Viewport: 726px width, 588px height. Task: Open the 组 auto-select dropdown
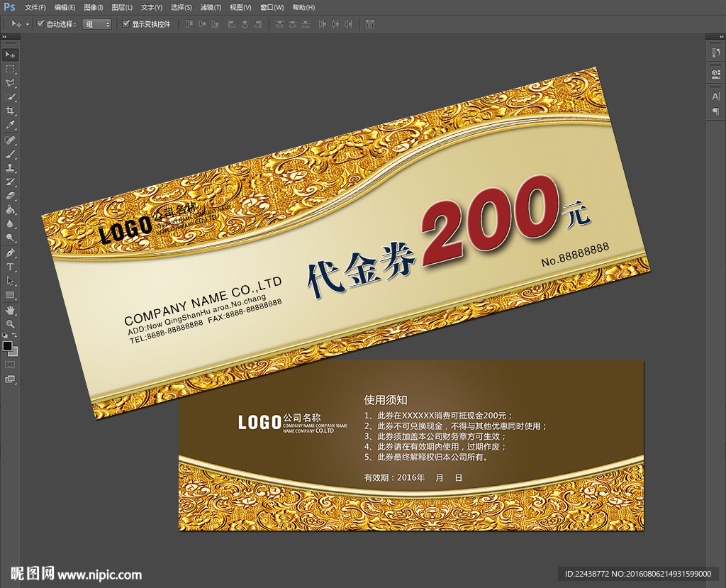(x=96, y=24)
